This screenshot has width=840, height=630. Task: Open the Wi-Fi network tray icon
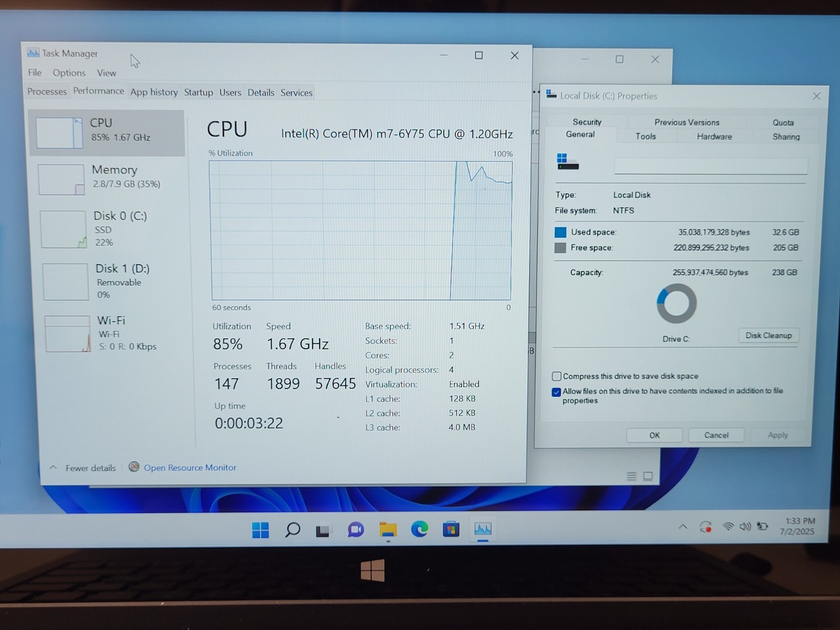pyautogui.click(x=728, y=526)
